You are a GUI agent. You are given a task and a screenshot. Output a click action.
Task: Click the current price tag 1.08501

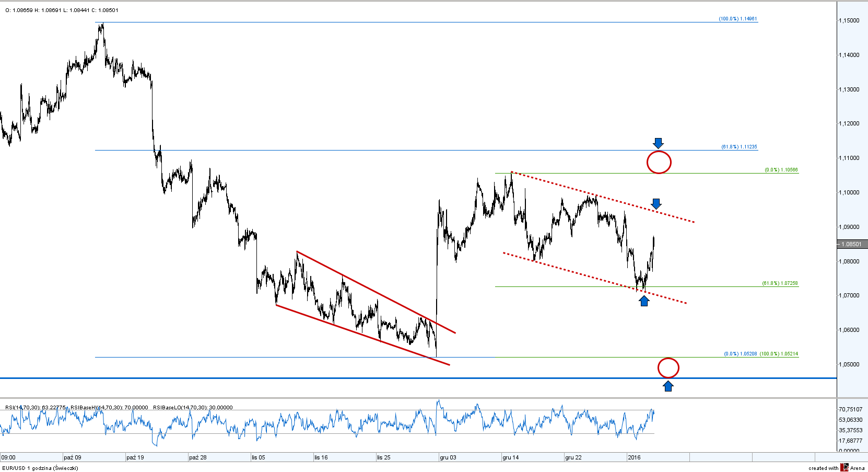[851, 244]
